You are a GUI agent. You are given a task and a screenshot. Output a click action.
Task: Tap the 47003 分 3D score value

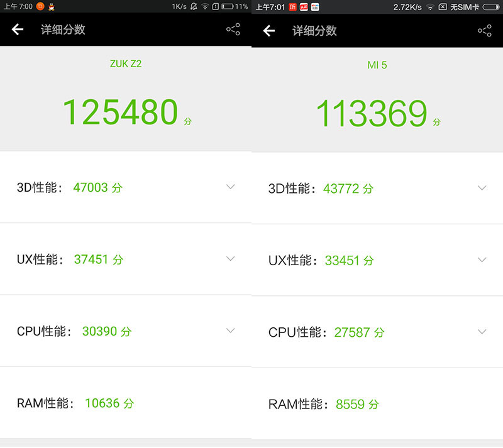pyautogui.click(x=98, y=188)
